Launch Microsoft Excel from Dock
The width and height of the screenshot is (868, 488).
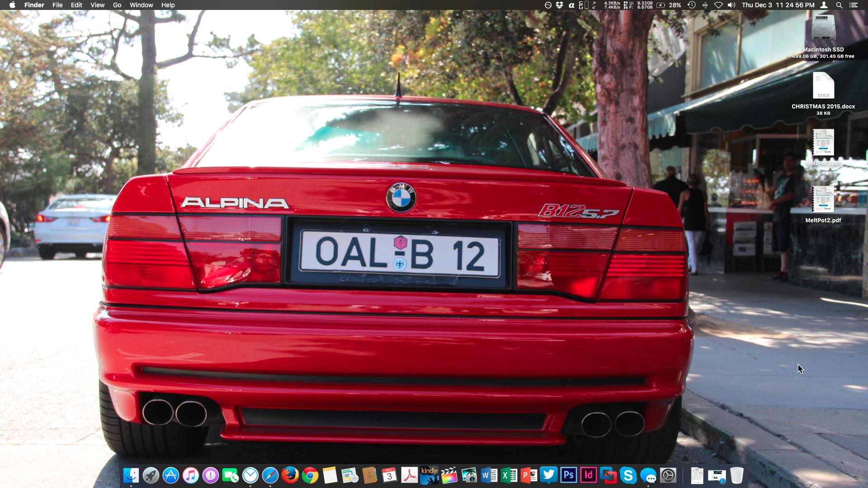(509, 475)
